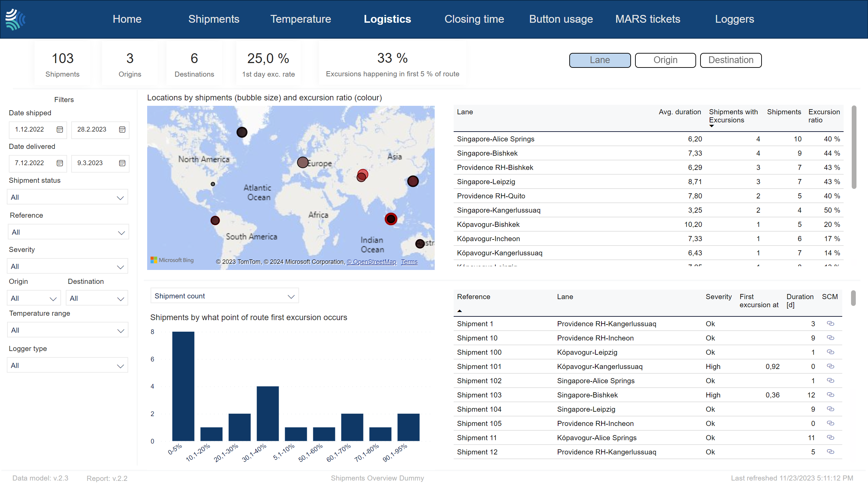This screenshot has width=868, height=488.
Task: Open the OpenStreetMap attribution link
Action: [372, 262]
